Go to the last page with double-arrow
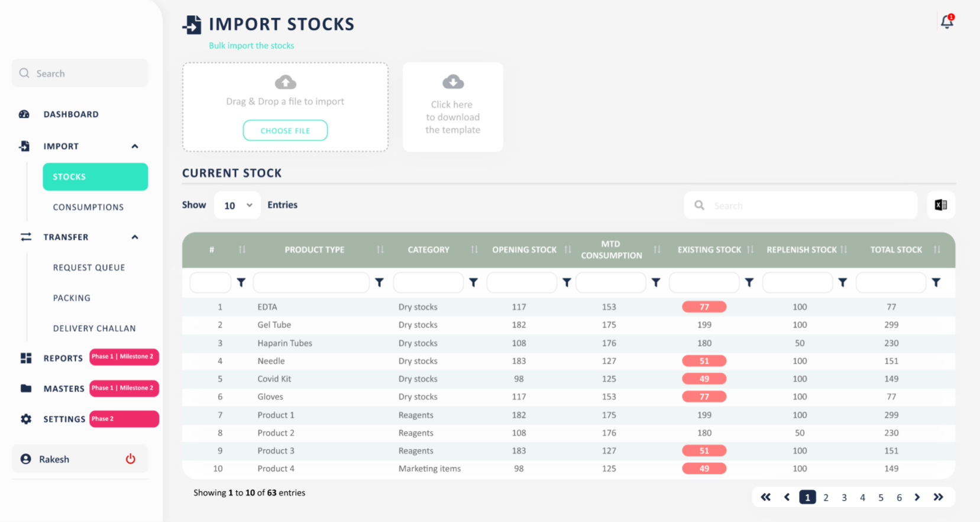 pyautogui.click(x=939, y=497)
